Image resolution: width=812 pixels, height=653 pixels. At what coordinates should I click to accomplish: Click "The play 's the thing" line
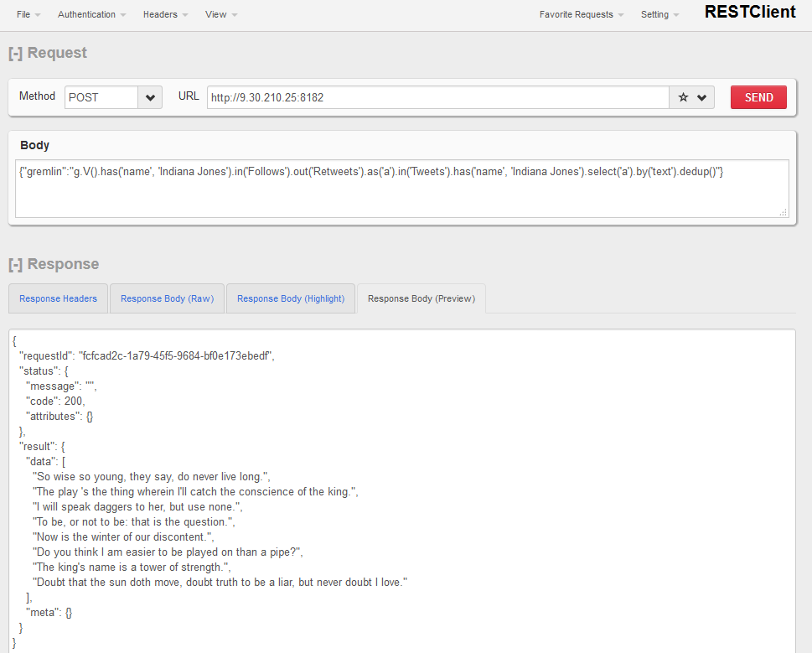pos(195,492)
